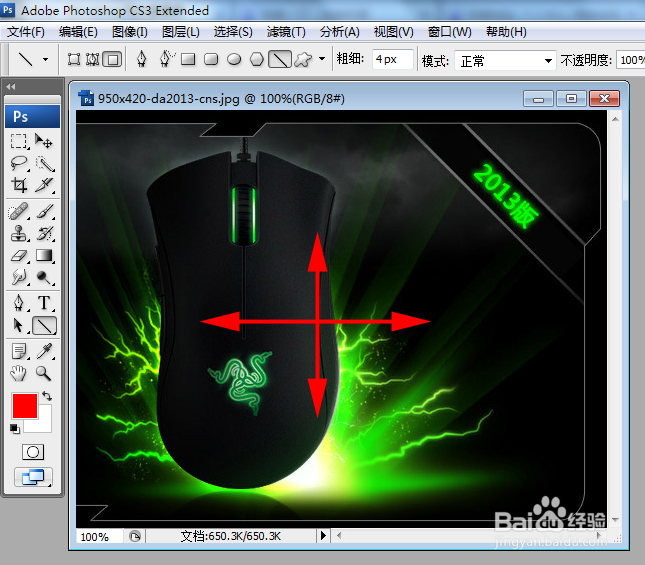The width and height of the screenshot is (645, 565).
Task: Select the Pen tool in toolbox
Action: (19, 303)
